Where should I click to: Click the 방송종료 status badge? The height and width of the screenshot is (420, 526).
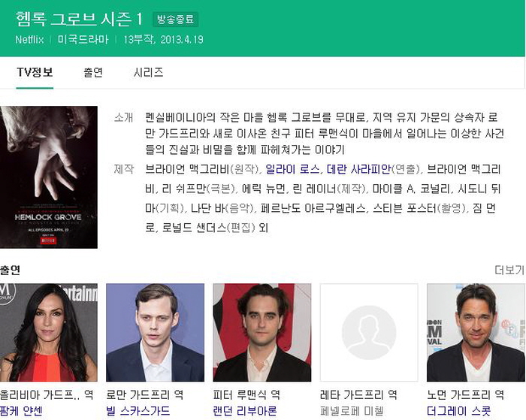pyautogui.click(x=175, y=19)
